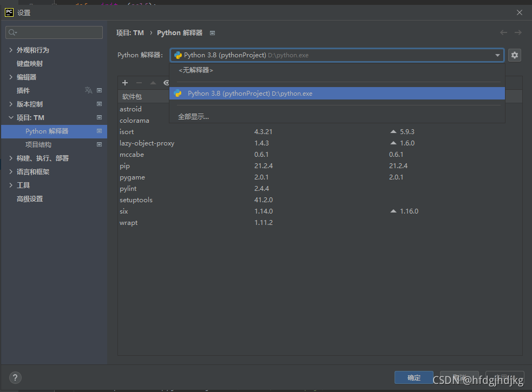Open 插件 settings page
Image resolution: width=532 pixels, height=392 pixels.
pyautogui.click(x=23, y=90)
